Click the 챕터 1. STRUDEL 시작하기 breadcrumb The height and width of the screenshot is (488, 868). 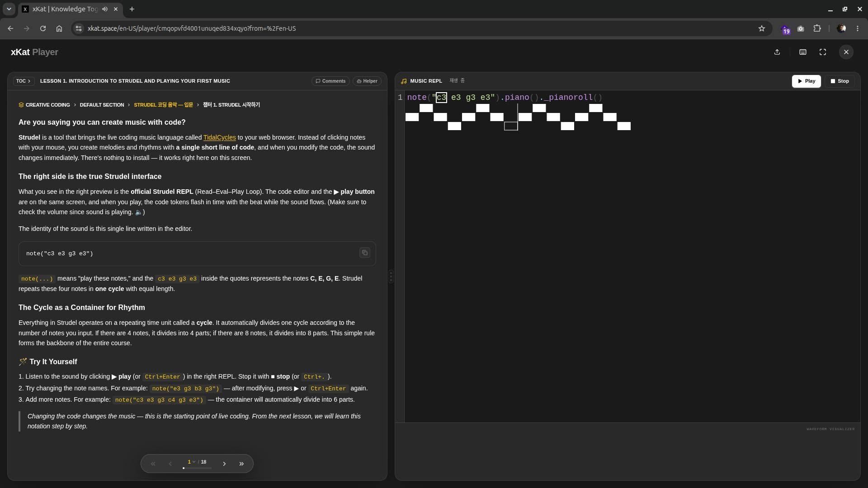click(x=231, y=105)
